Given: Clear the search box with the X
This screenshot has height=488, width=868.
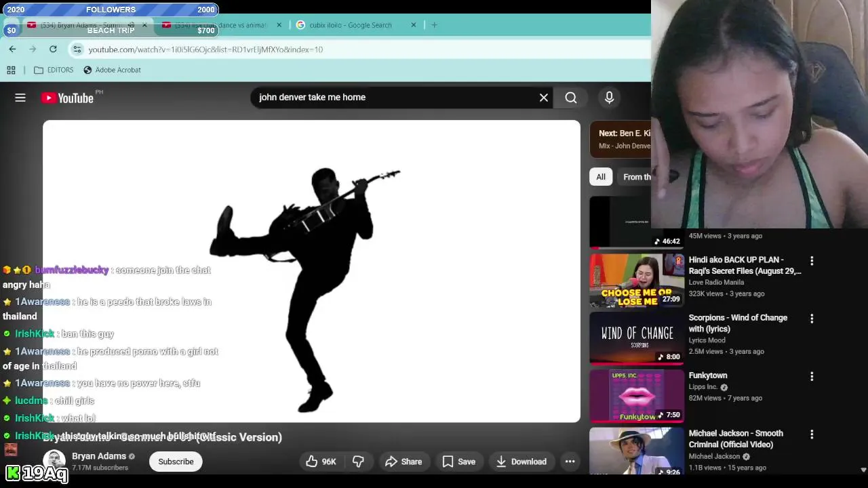Looking at the screenshot, I should (544, 98).
